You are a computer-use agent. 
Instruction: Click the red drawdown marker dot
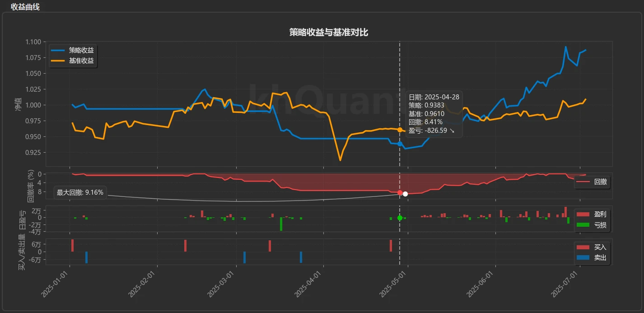[x=400, y=192]
